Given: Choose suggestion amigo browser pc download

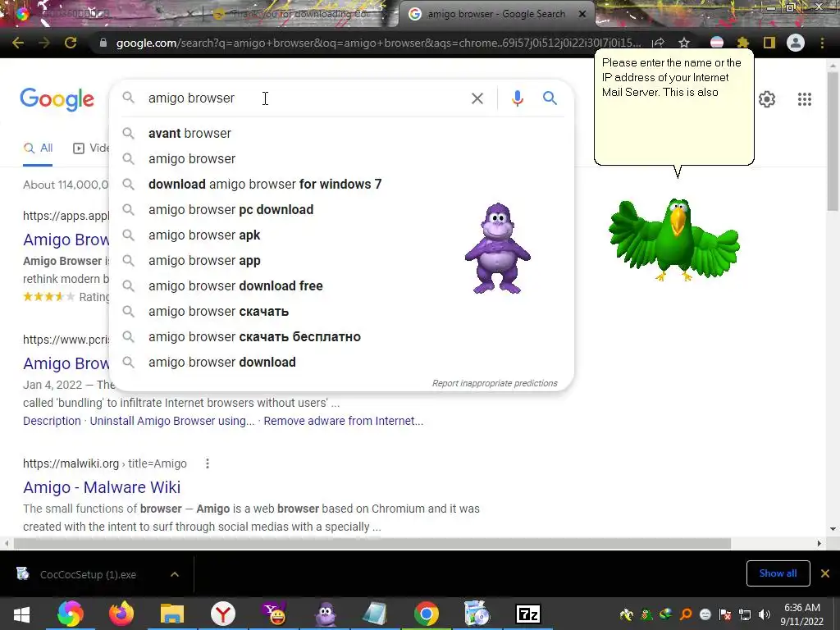Looking at the screenshot, I should (341, 209).
